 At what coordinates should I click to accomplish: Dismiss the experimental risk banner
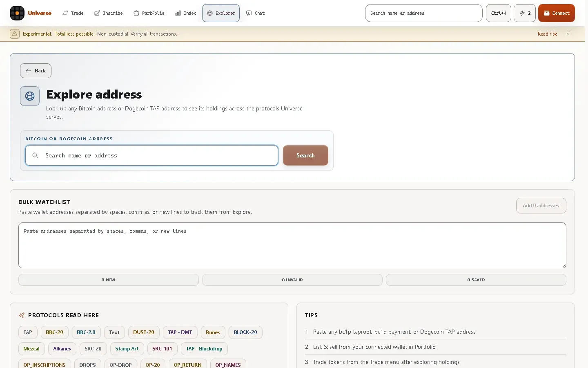click(568, 34)
